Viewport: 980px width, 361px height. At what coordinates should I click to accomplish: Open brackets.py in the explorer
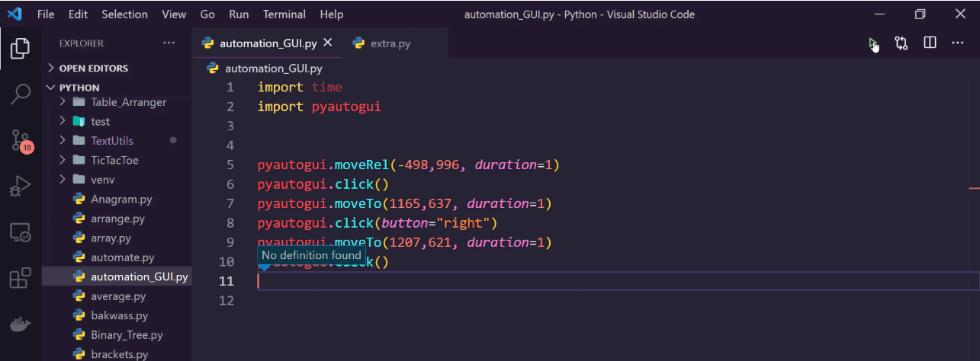pyautogui.click(x=118, y=354)
